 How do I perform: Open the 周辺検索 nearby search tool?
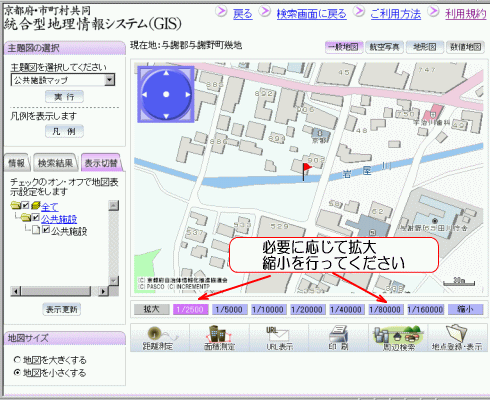tap(398, 337)
